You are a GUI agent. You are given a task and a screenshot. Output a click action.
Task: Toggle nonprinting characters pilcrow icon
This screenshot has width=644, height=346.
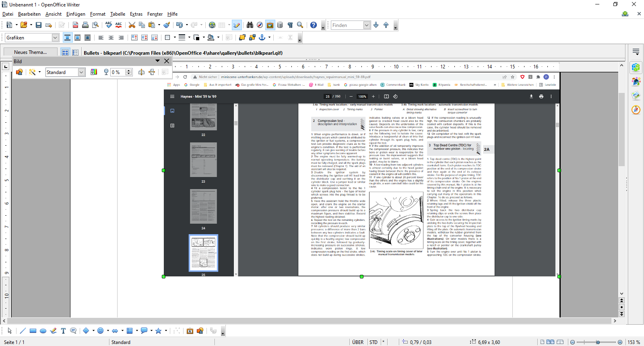tap(290, 25)
